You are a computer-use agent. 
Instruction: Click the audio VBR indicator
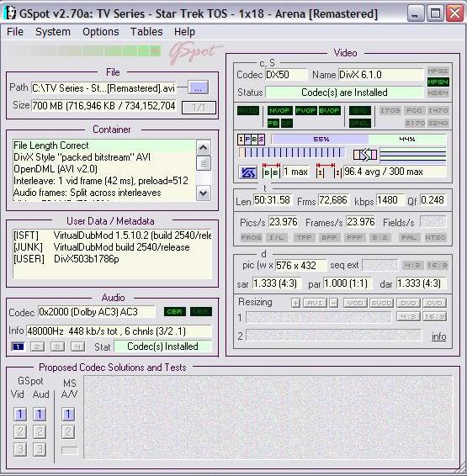[x=201, y=311]
